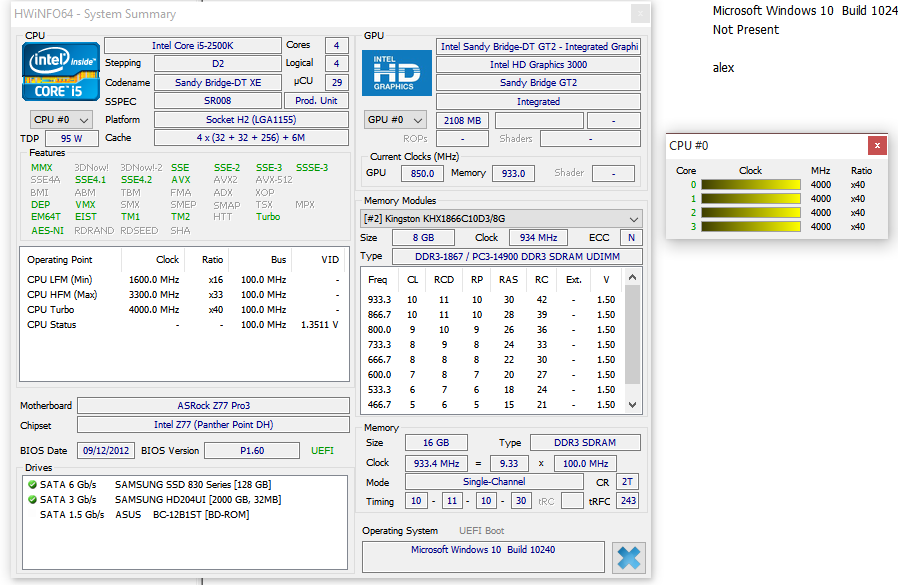Click the Intel Core i5-2500K name field
Viewport: 898px width, 585px height.
click(x=192, y=45)
